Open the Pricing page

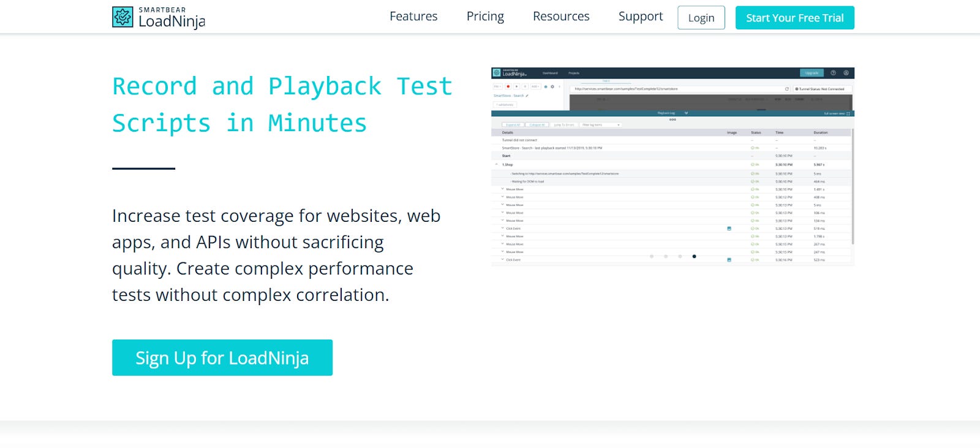click(x=485, y=17)
